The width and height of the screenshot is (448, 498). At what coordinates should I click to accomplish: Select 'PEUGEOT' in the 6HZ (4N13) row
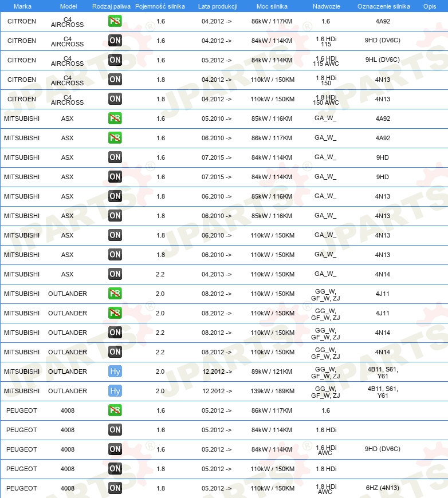pos(22,488)
